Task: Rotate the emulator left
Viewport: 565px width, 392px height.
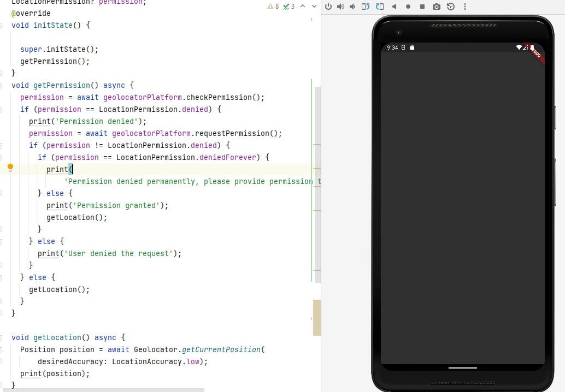Action: pyautogui.click(x=366, y=7)
